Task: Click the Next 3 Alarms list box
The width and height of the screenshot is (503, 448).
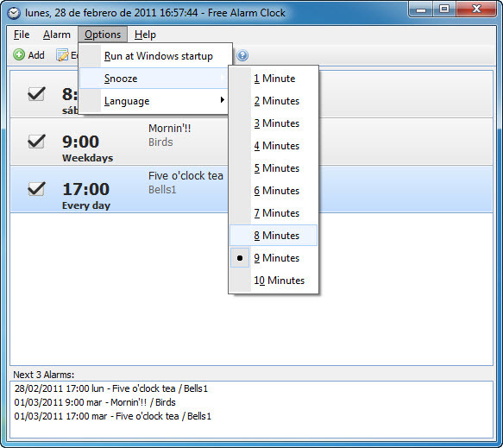Action: click(x=252, y=409)
